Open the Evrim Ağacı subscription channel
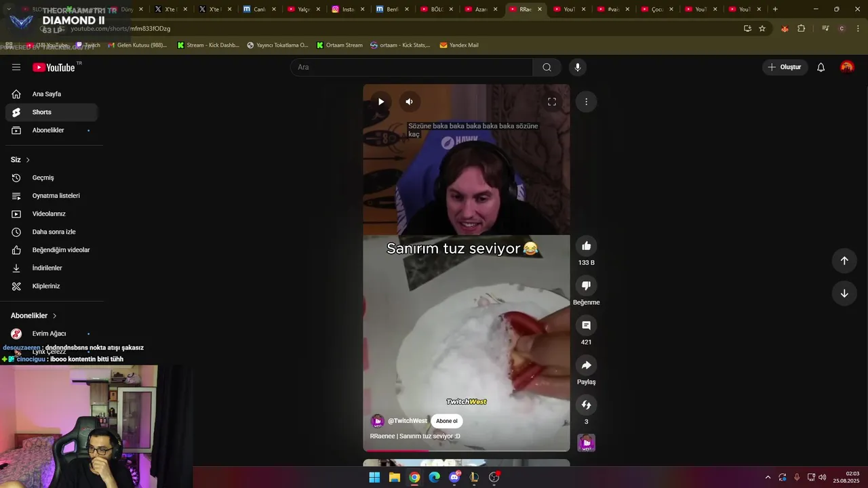Viewport: 868px width, 488px height. point(52,333)
